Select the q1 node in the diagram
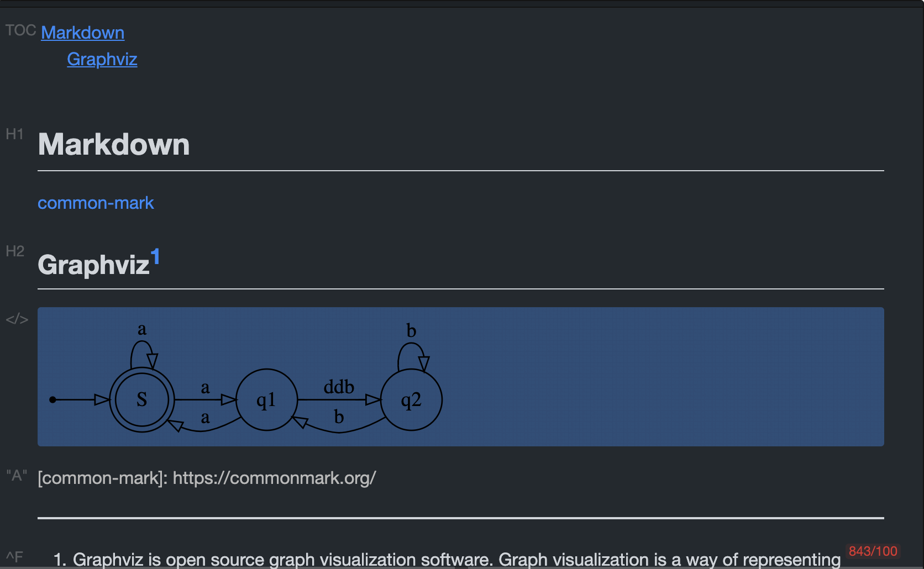The image size is (924, 569). coord(266,399)
